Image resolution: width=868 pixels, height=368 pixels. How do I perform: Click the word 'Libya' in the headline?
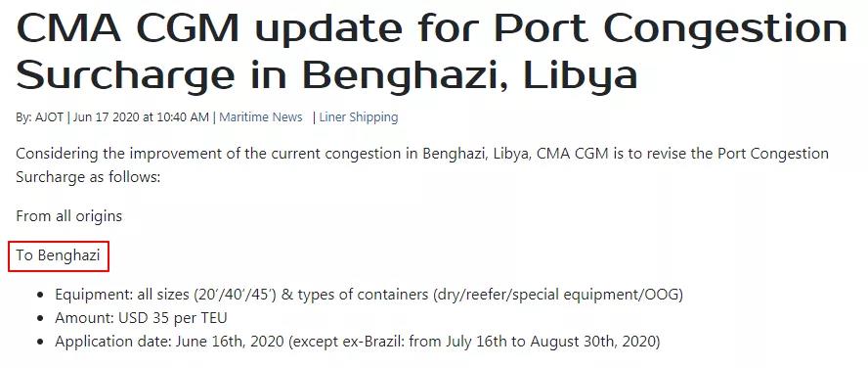pos(581,74)
